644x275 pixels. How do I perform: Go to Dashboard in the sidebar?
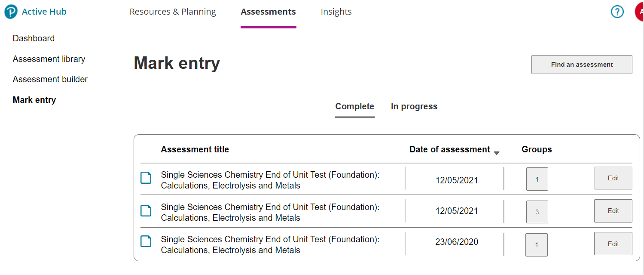[34, 38]
